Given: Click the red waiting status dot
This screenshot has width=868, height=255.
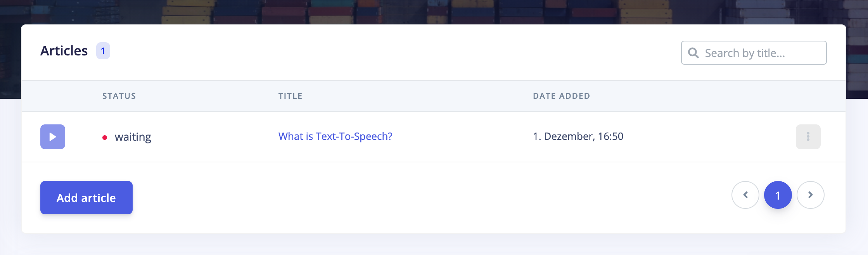Looking at the screenshot, I should pos(105,138).
